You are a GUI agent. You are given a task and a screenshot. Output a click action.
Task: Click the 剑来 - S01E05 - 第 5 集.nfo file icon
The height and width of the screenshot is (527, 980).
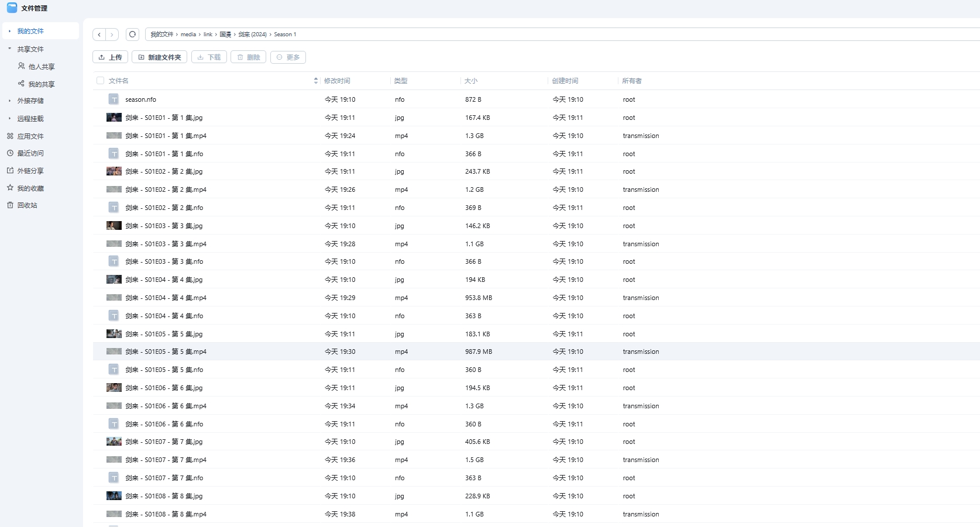[x=114, y=370]
